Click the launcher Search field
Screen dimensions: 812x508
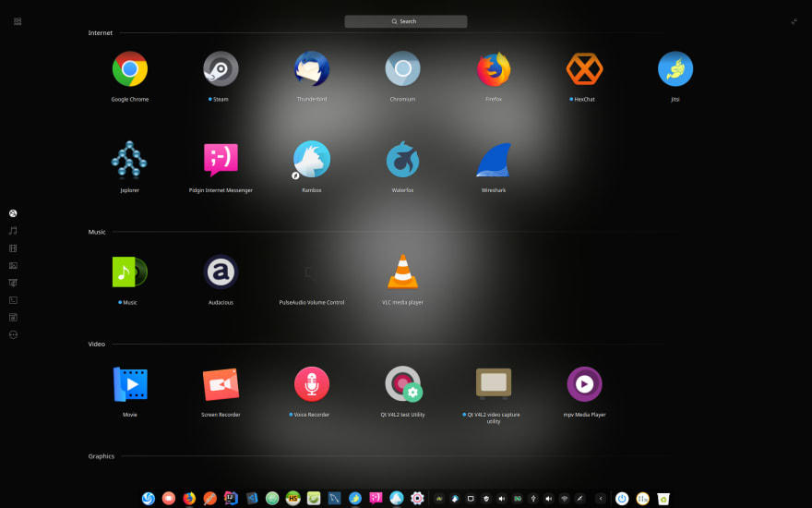(x=406, y=21)
